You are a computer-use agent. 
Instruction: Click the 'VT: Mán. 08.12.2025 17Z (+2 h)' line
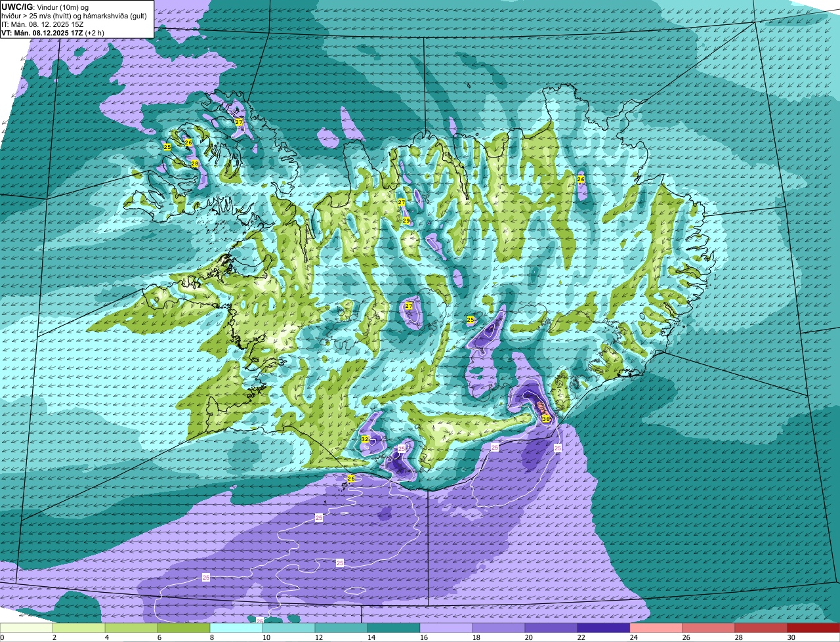52,33
